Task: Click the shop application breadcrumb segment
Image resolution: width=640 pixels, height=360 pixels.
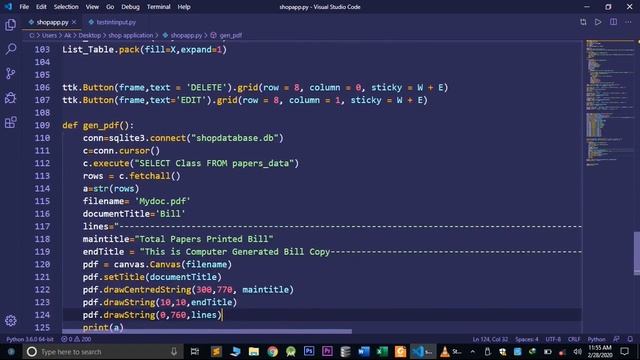Action: point(131,36)
